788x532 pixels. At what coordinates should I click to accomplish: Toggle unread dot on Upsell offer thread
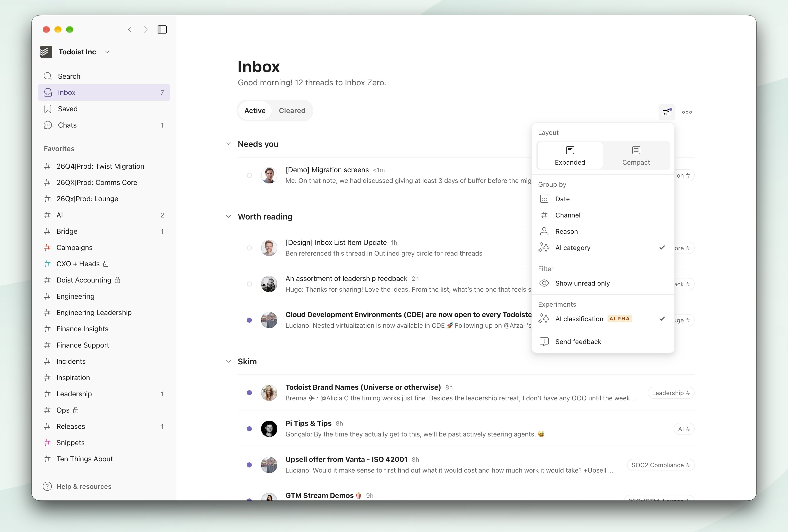[x=249, y=465]
